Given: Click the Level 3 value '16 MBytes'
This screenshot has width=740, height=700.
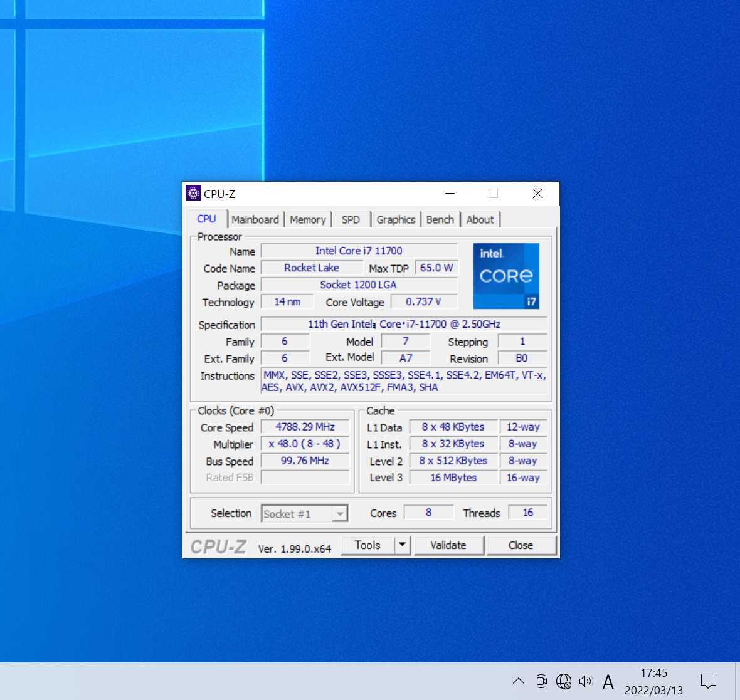Looking at the screenshot, I should 453,478.
